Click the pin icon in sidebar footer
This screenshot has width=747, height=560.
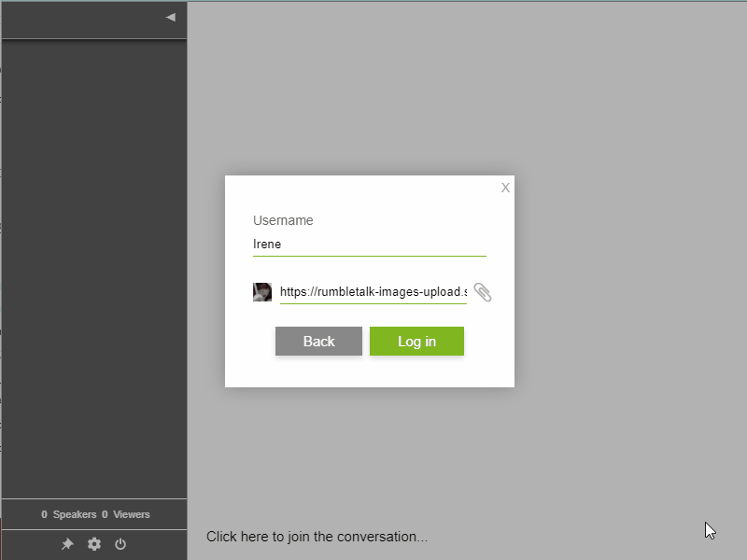point(67,544)
